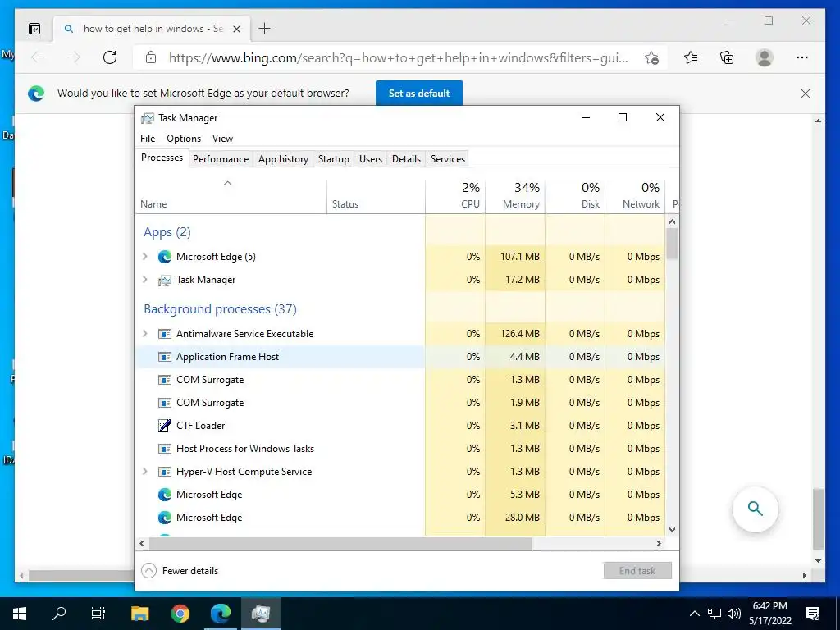This screenshot has height=630, width=840.
Task: Click the Edge tab actions icon
Action: click(34, 29)
